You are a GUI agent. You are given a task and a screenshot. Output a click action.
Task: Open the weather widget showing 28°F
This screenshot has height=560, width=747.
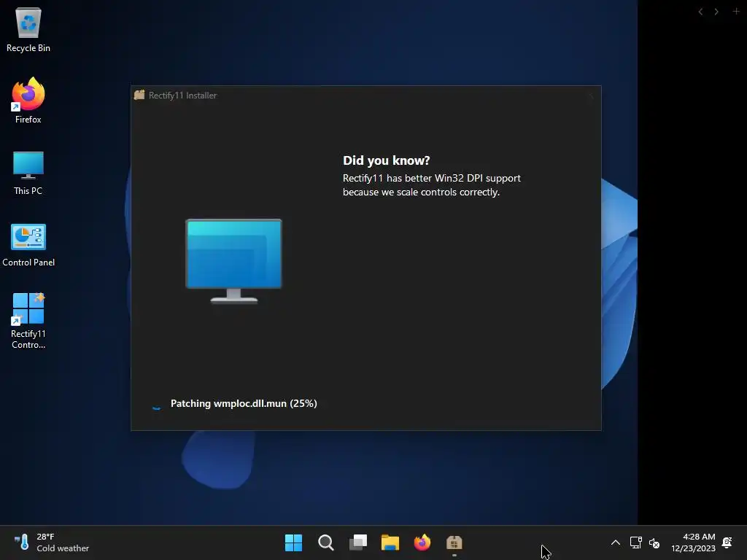coord(52,542)
